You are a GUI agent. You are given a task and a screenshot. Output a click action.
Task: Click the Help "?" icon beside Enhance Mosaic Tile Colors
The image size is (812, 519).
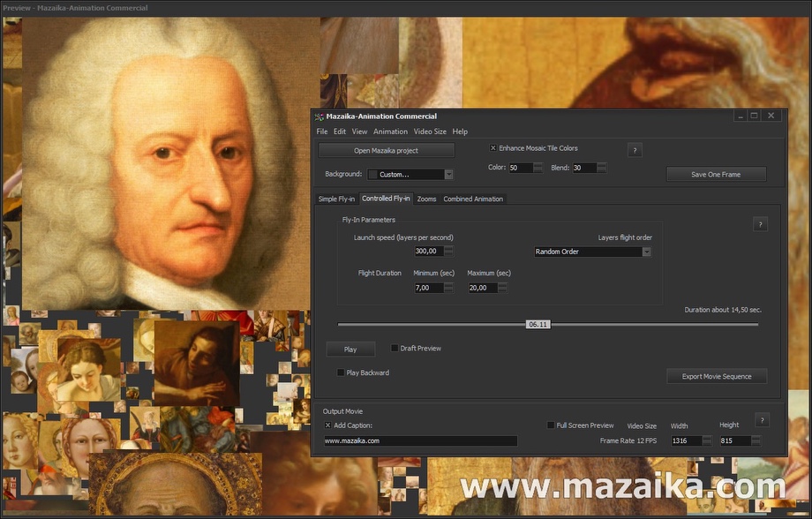[x=635, y=149]
